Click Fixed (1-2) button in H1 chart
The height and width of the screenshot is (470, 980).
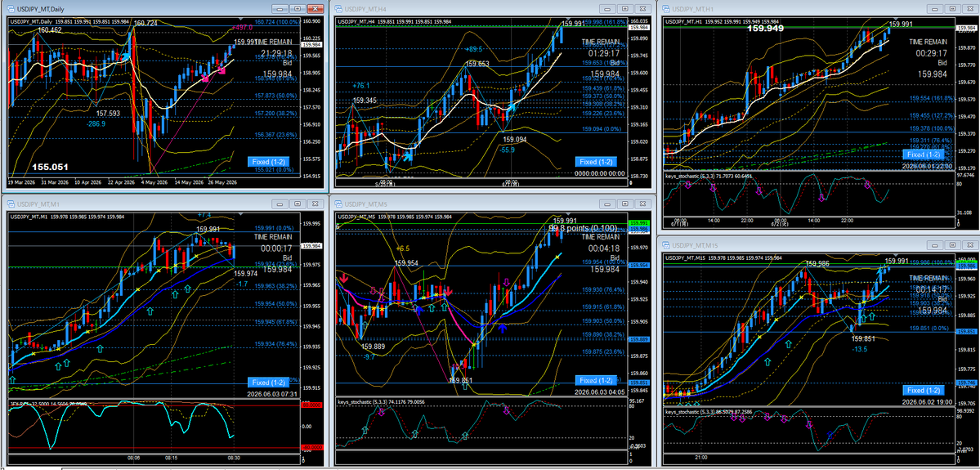pos(923,154)
